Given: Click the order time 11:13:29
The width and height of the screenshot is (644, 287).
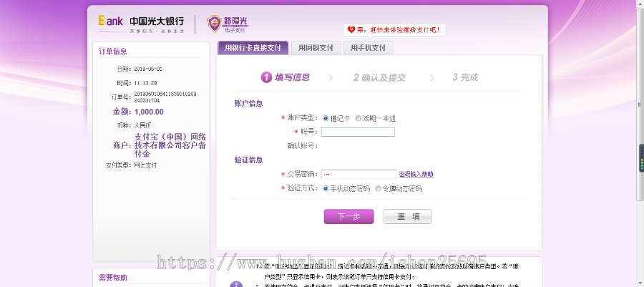Looking at the screenshot, I should click(x=146, y=83).
